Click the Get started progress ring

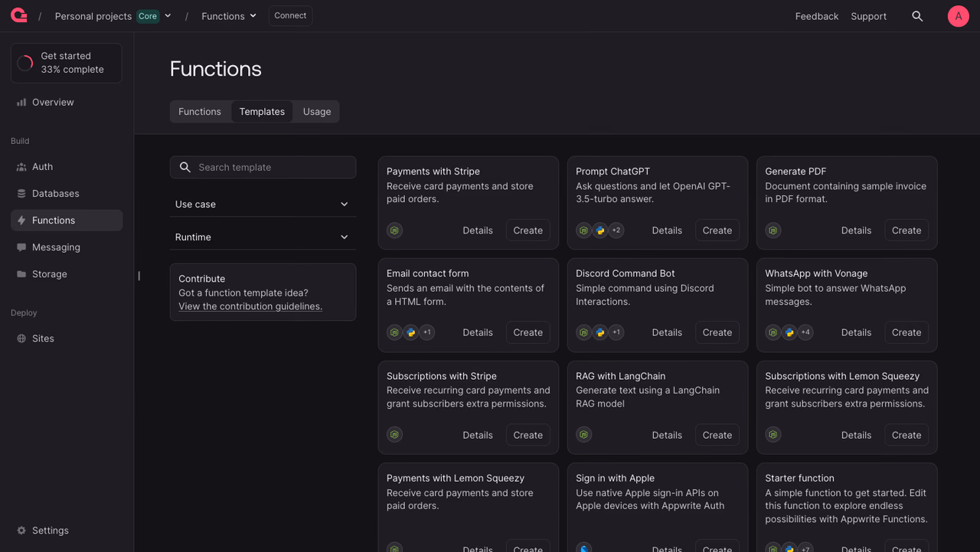click(25, 63)
